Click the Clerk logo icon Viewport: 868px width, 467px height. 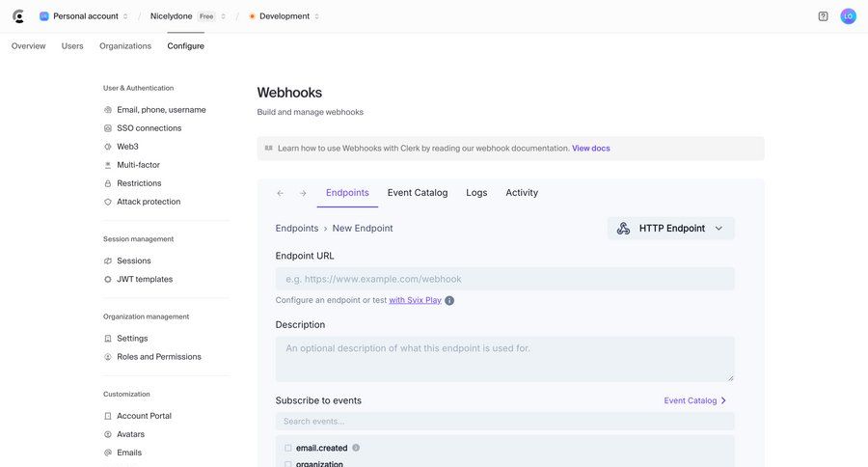click(18, 16)
